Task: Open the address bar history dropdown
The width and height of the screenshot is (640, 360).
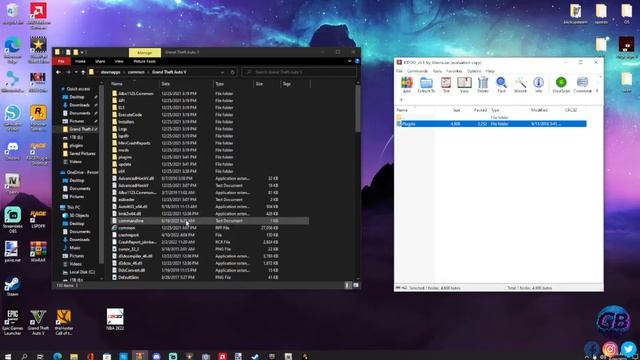Action: 222,72
